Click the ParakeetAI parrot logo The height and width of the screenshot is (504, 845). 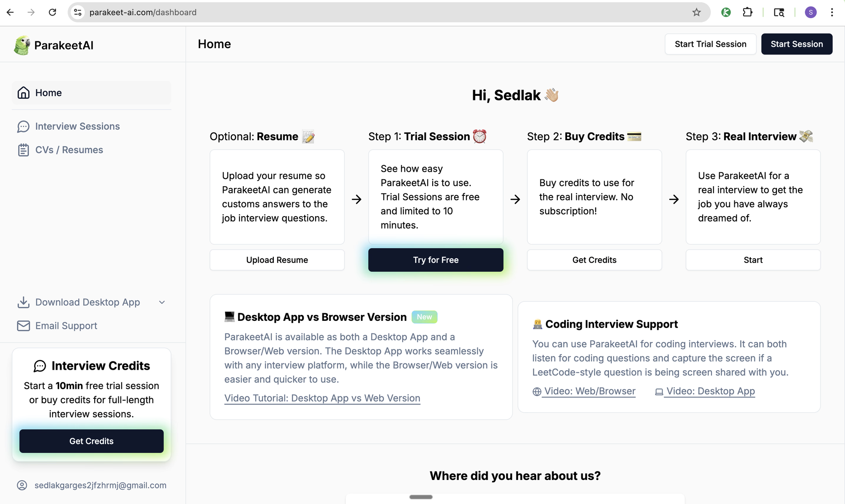22,45
